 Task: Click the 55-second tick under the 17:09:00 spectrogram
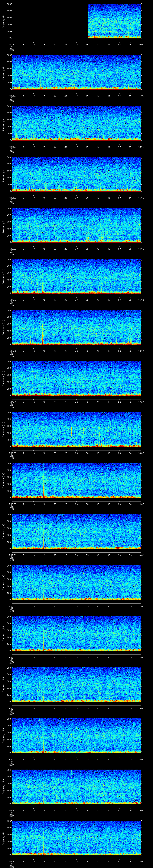130,44
